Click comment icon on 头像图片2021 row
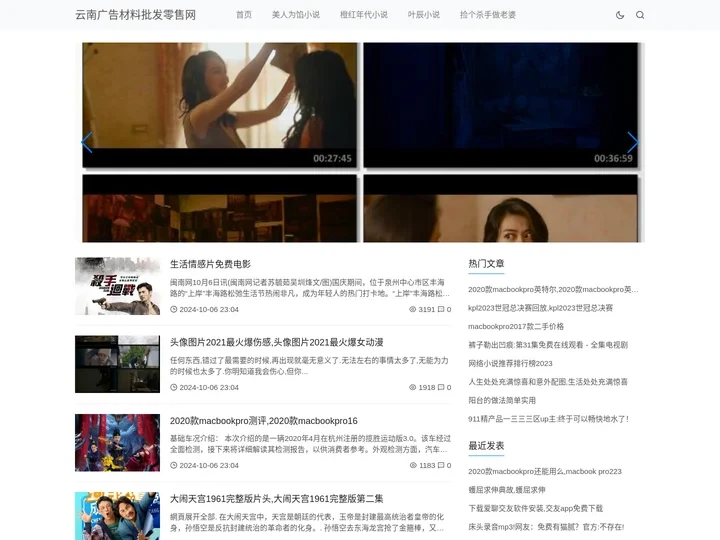Screen dimensions: 720x540 point(441,388)
